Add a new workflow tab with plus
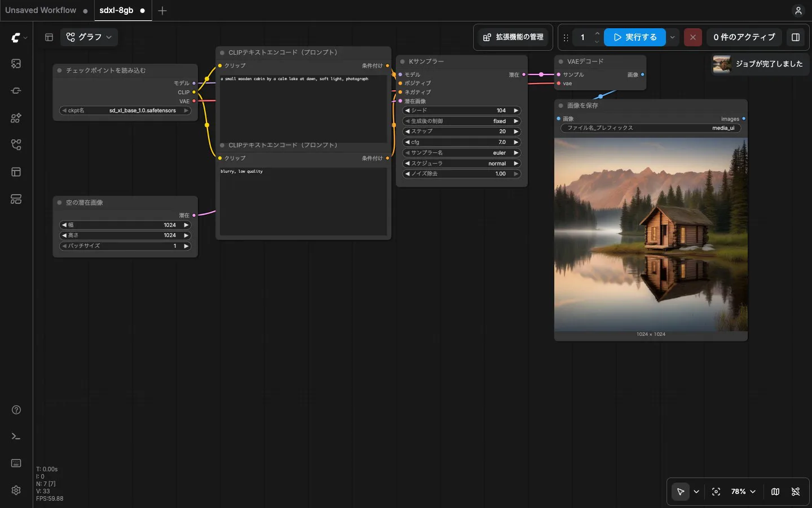The width and height of the screenshot is (812, 508). [162, 11]
